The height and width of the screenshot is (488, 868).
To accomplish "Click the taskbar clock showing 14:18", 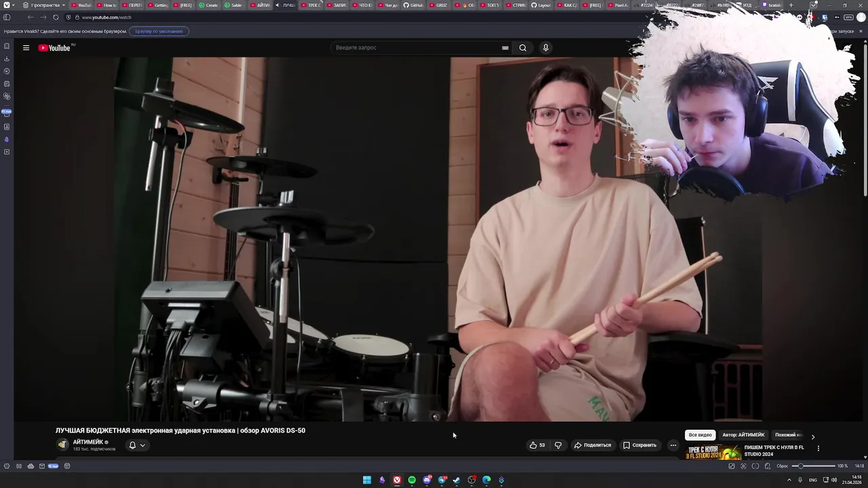I will coord(852,480).
